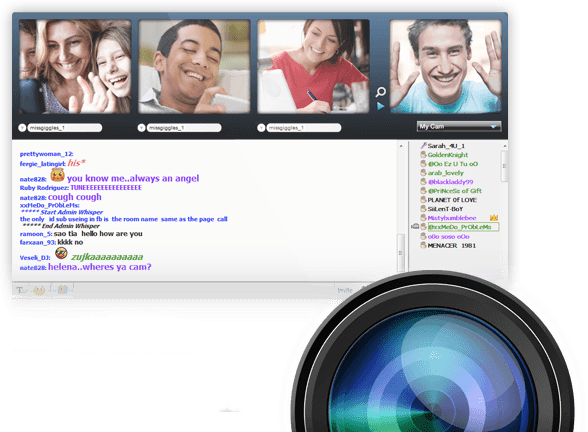Open the ghost sticker picker in chat toolbar
Image resolution: width=588 pixels, height=432 pixels.
coord(62,290)
